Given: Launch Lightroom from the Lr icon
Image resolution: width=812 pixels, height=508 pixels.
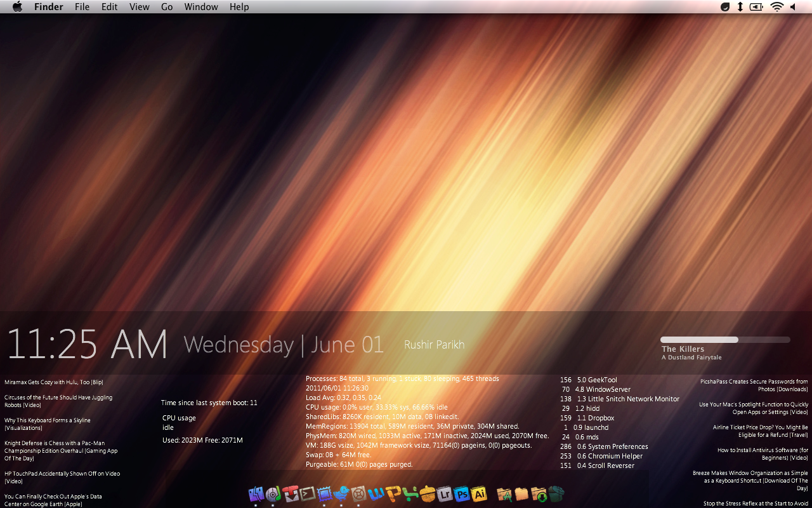Looking at the screenshot, I should pos(445,493).
